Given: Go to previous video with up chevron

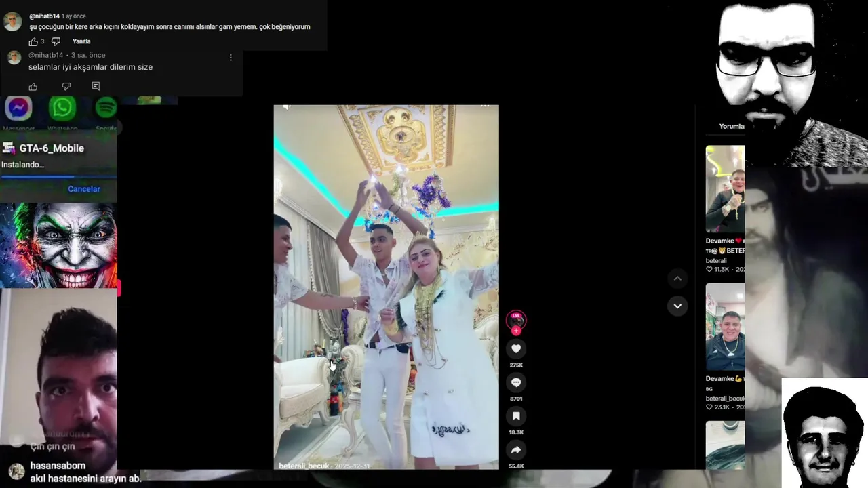Looking at the screenshot, I should (x=677, y=279).
